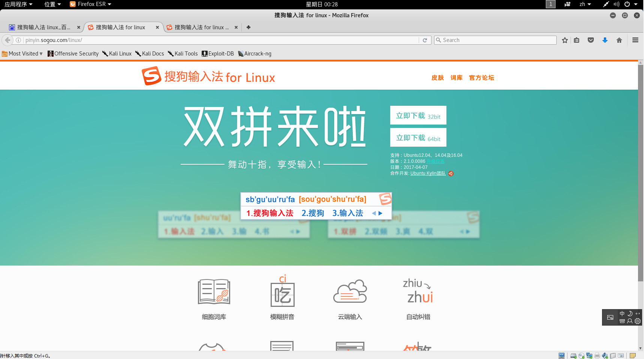This screenshot has height=359, width=644.
Task: Toggle the moon half-width icon in IME bar
Action: [x=630, y=314]
